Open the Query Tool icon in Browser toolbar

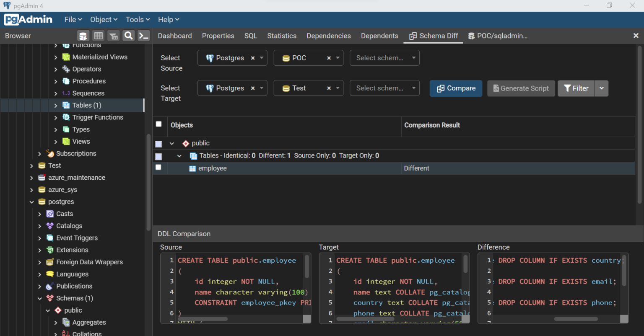(x=83, y=36)
